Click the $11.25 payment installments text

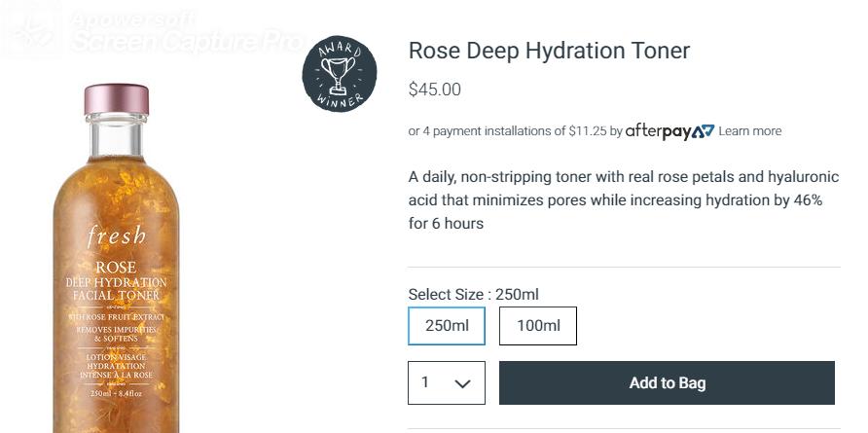tap(587, 131)
